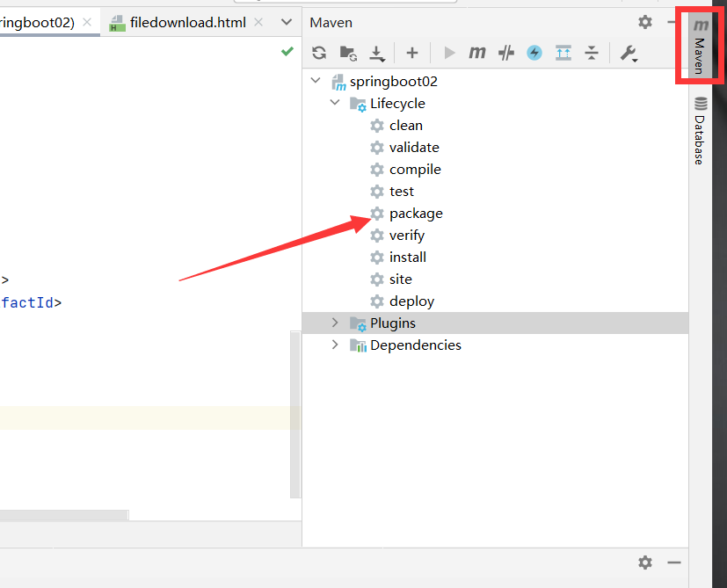Open the Execute Maven Goal 'm' icon
Screen dimensions: 727x588
(x=477, y=53)
